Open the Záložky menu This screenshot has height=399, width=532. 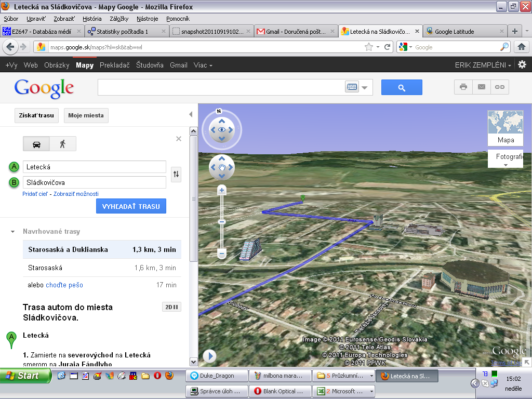click(119, 19)
